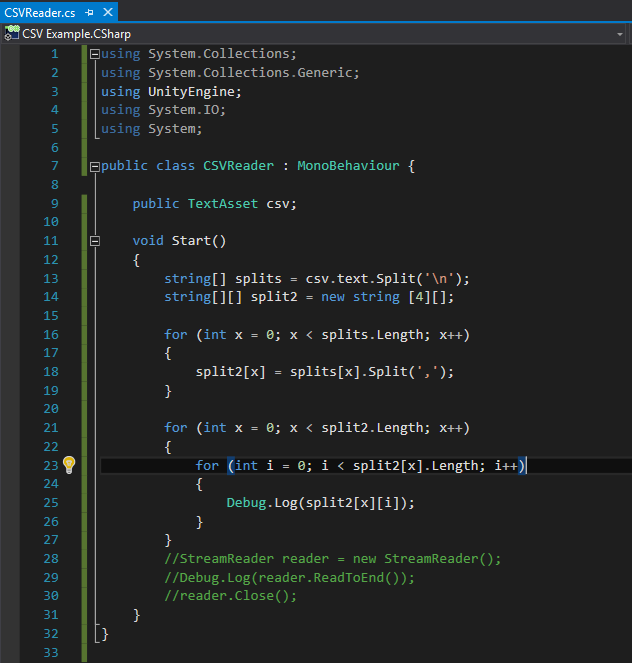Collapse the Start method outline

95,241
